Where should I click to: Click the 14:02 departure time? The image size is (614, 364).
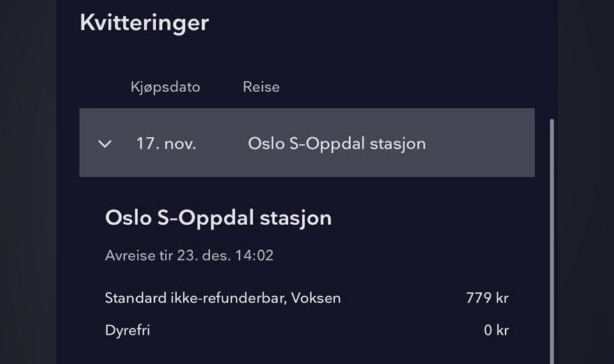point(256,256)
